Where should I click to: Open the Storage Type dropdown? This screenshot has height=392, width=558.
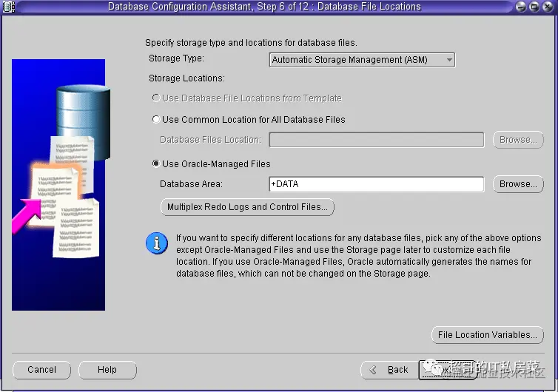362,60
